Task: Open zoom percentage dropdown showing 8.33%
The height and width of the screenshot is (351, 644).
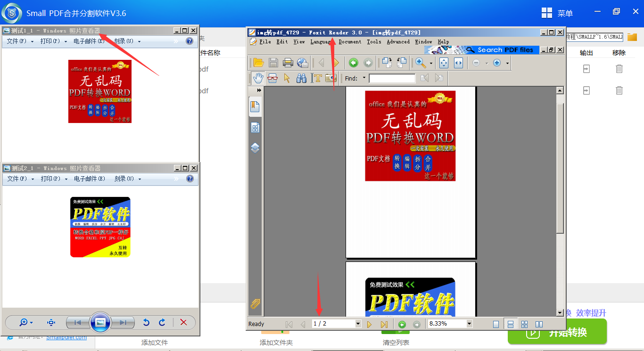Action: 469,324
